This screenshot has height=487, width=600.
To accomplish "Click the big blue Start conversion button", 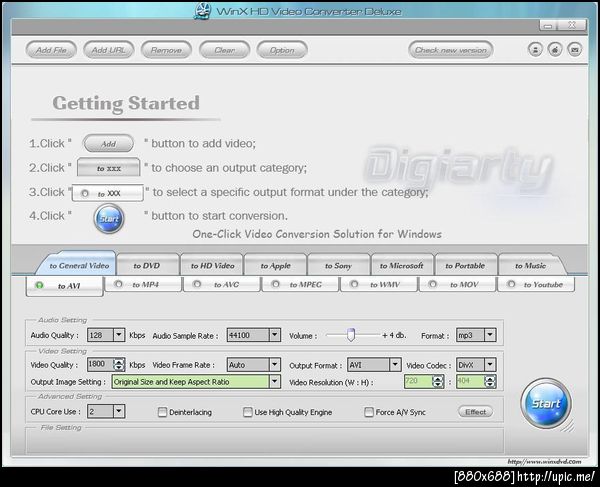I will tap(546, 403).
